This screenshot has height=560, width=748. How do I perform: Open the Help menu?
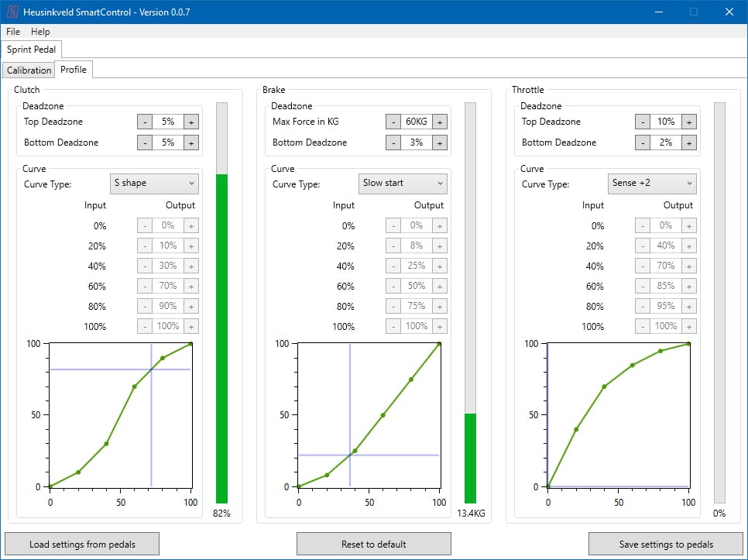click(x=40, y=32)
